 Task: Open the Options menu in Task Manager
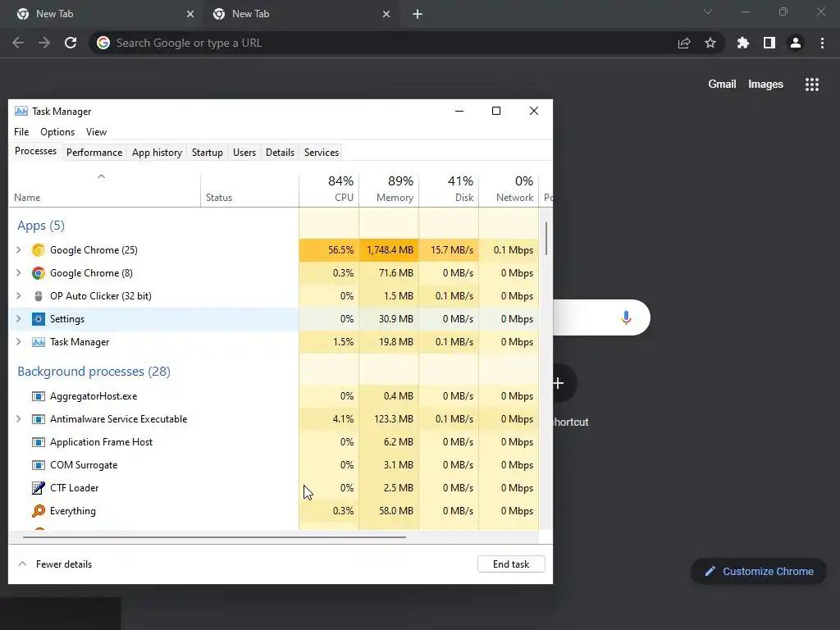tap(57, 132)
